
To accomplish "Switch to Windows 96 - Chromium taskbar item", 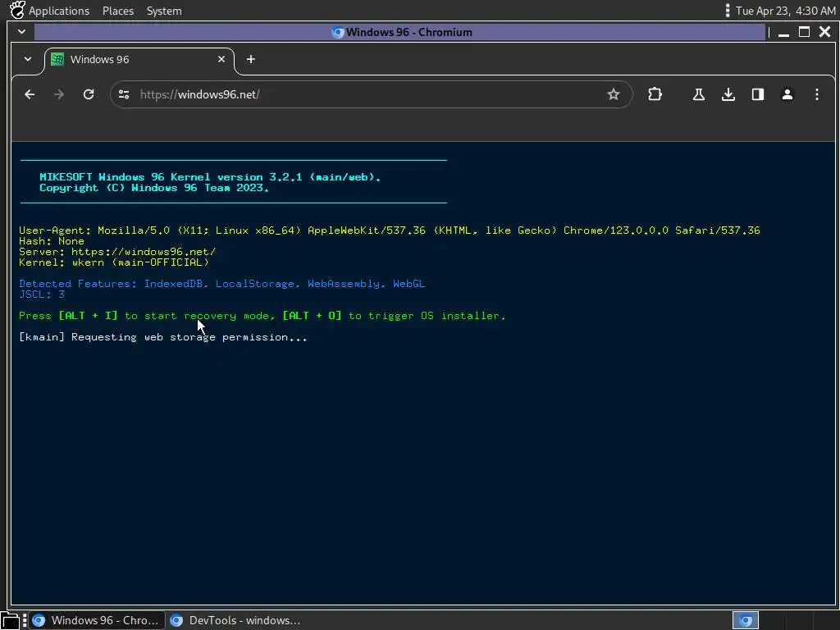I will (97, 620).
